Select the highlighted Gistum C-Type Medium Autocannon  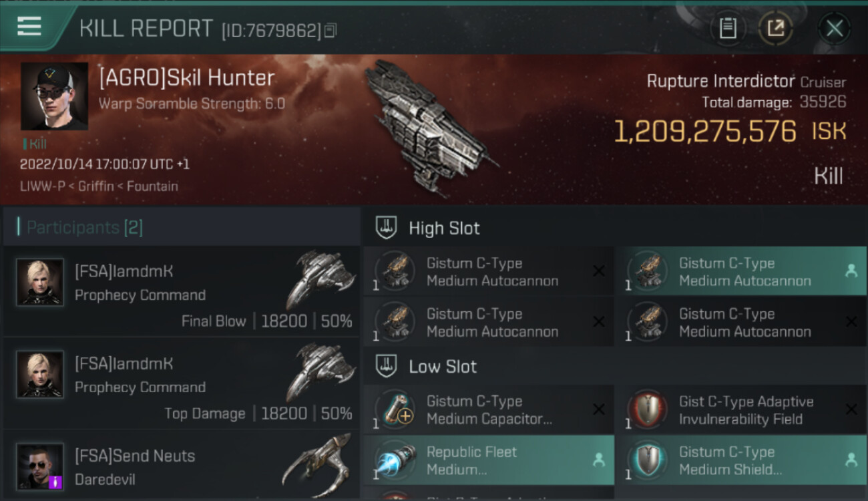[x=740, y=272]
